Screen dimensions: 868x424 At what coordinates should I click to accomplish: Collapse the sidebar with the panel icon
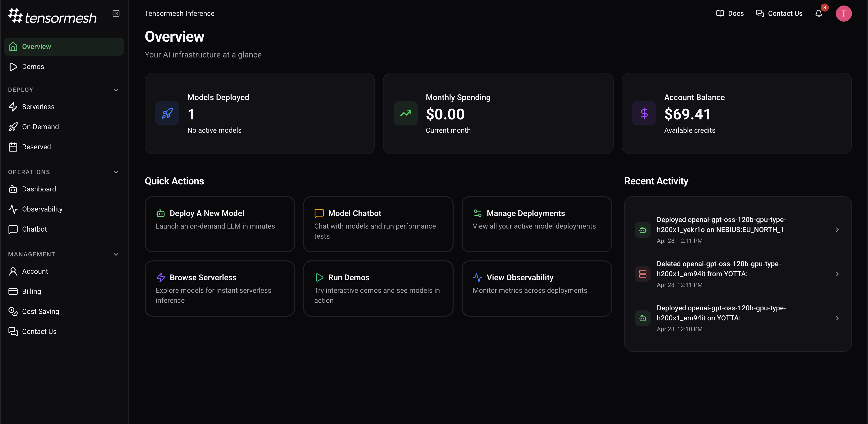coord(116,14)
